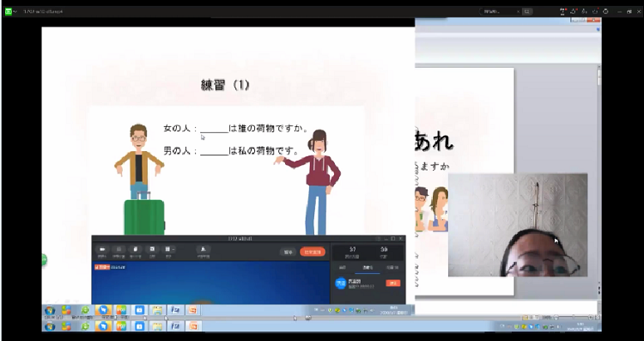Click the search field in top bar
The image size is (644, 341).
click(x=499, y=11)
